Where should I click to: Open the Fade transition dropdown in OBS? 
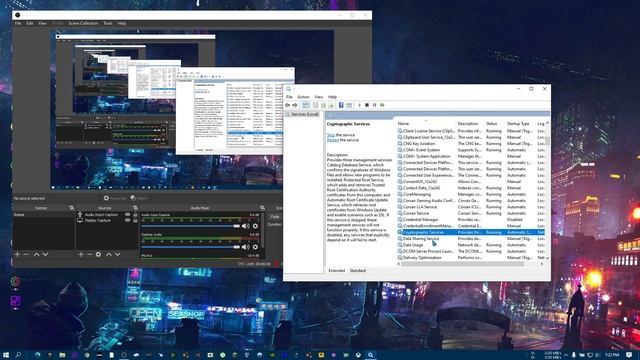275,217
